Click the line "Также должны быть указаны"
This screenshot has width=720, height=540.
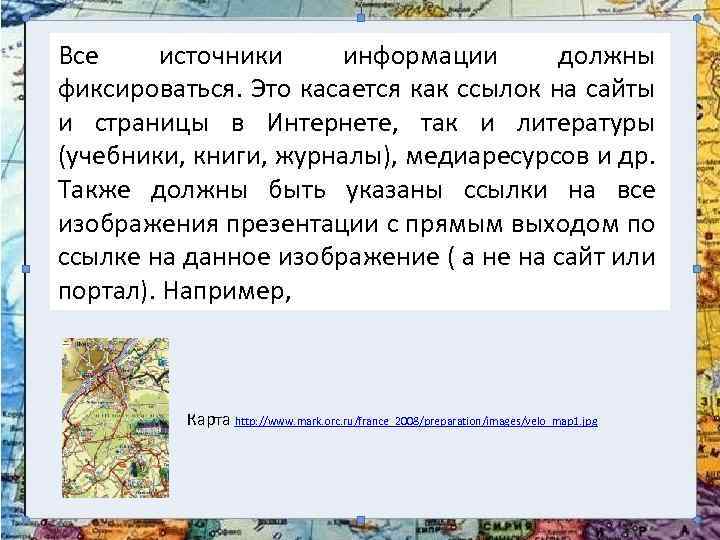tap(356, 190)
